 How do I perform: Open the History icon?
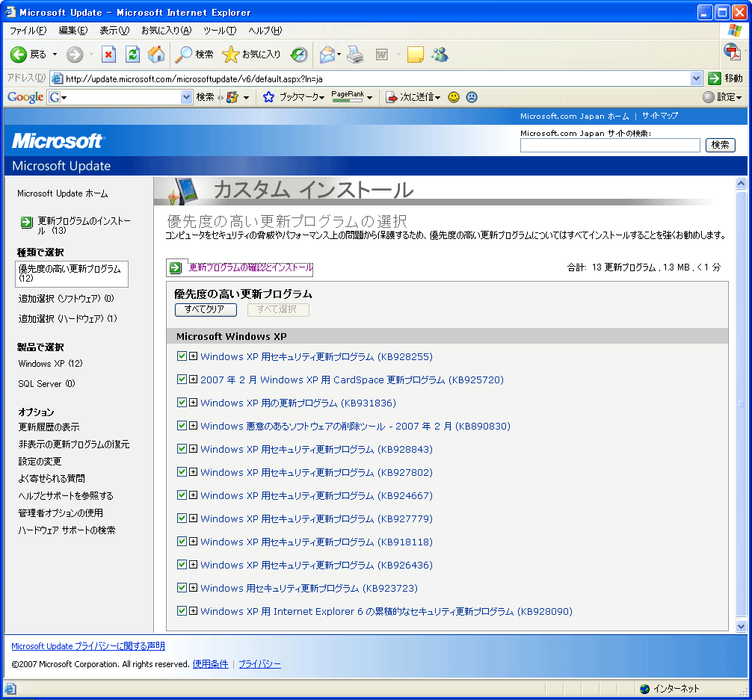(x=299, y=55)
